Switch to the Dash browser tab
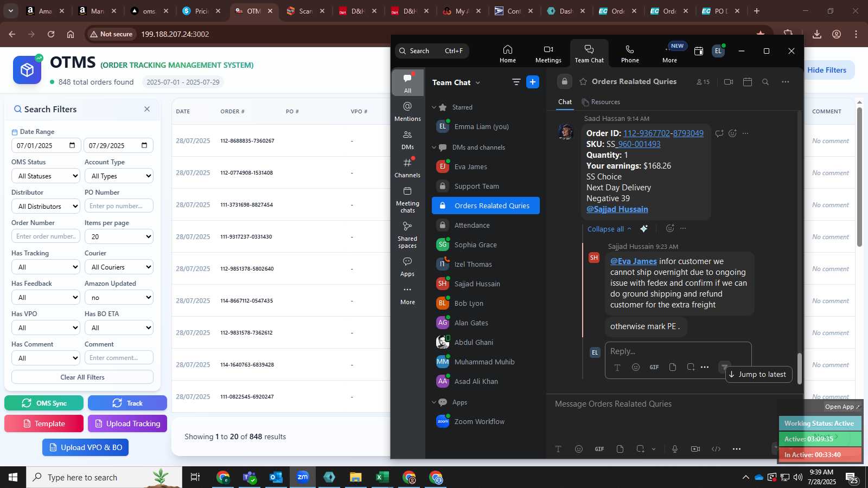This screenshot has height=488, width=868. pyautogui.click(x=566, y=11)
